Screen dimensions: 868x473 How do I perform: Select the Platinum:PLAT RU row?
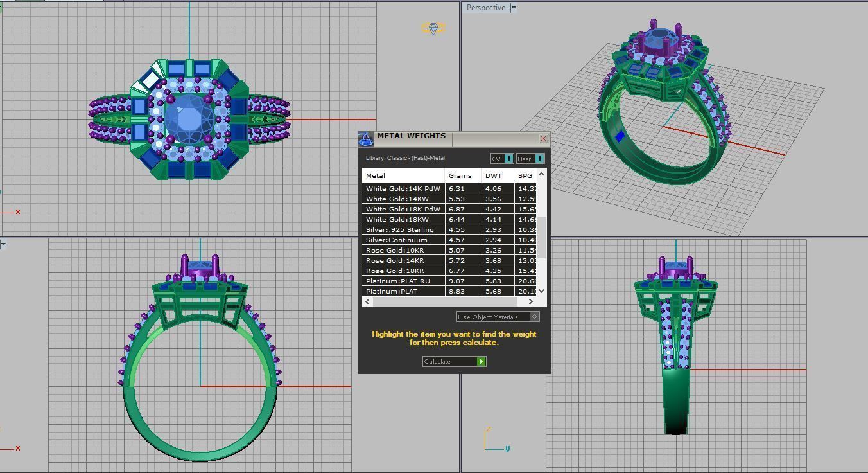pyautogui.click(x=449, y=281)
